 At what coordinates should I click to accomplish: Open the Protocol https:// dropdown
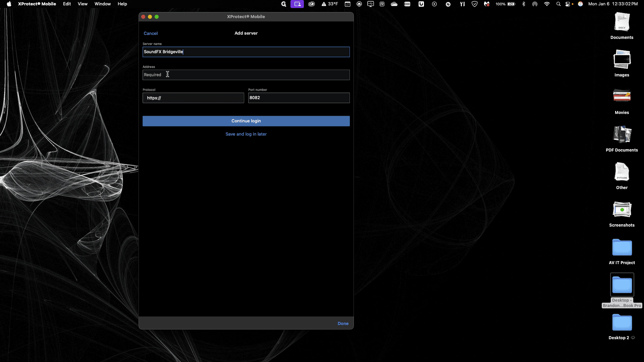pyautogui.click(x=193, y=98)
